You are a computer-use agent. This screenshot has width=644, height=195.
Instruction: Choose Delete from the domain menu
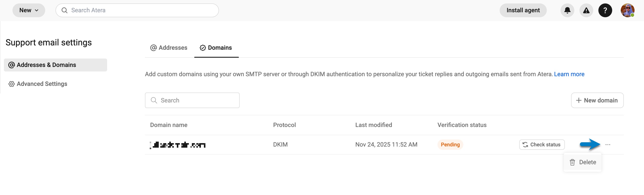(x=582, y=162)
